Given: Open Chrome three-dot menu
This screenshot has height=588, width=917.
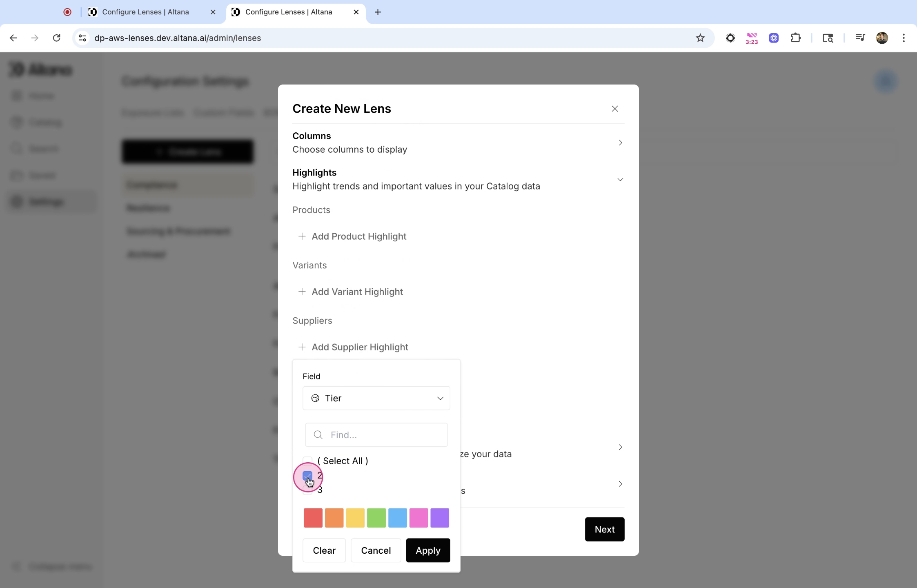Looking at the screenshot, I should 903,38.
